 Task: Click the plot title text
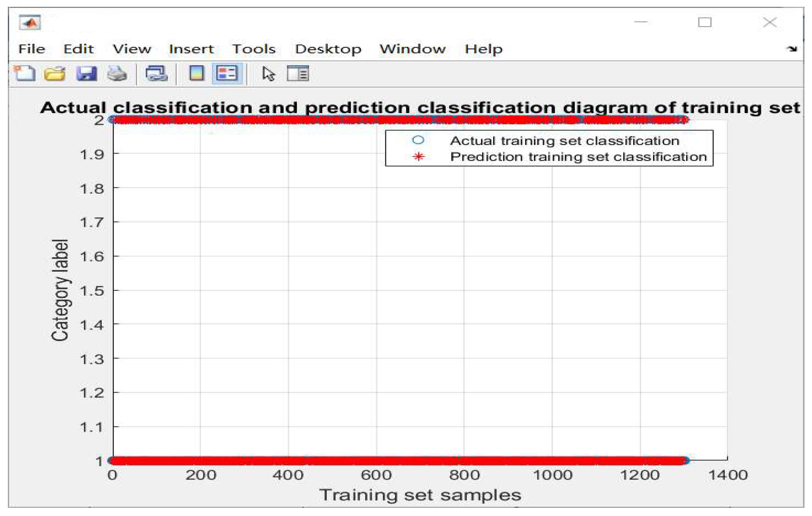pyautogui.click(x=420, y=108)
